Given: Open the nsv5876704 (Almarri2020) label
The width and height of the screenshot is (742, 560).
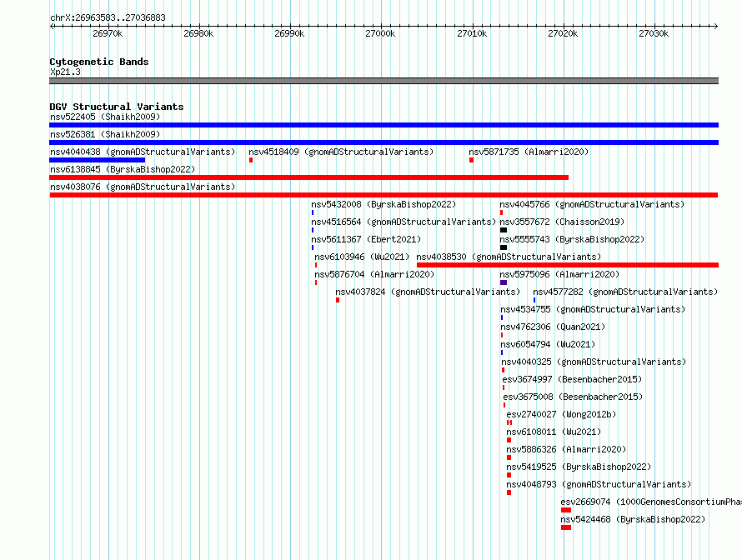Looking at the screenshot, I should (374, 274).
